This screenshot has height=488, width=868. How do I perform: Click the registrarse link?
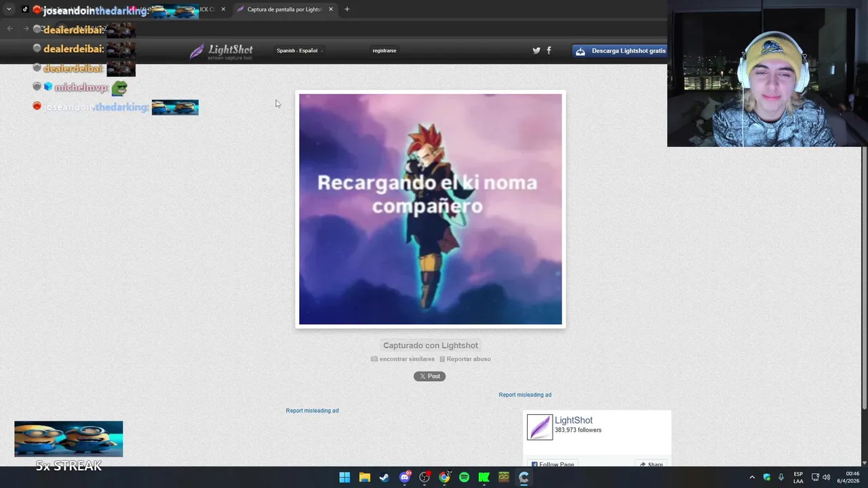[384, 51]
